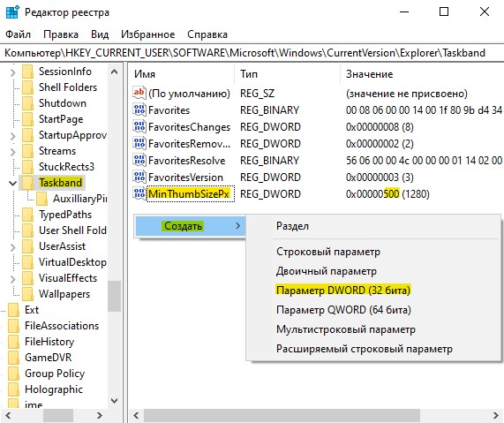Open the Правка menu
Screen dimensions: 504x423
click(x=61, y=34)
